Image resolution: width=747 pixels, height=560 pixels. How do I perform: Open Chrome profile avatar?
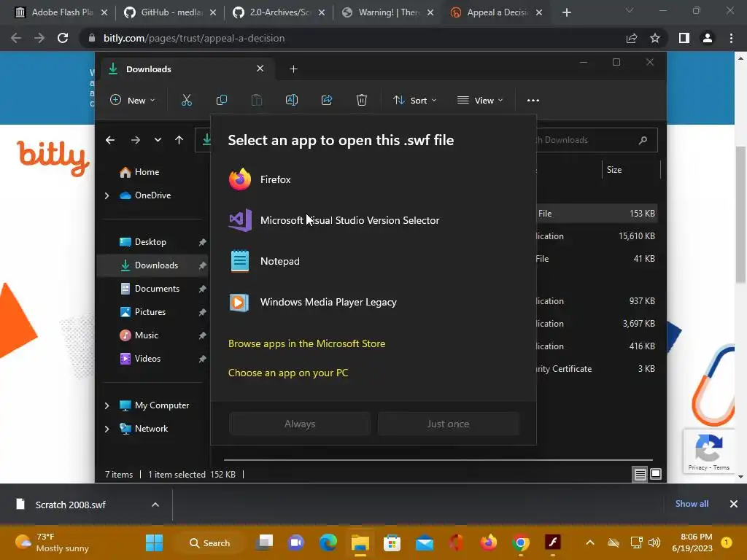(708, 38)
